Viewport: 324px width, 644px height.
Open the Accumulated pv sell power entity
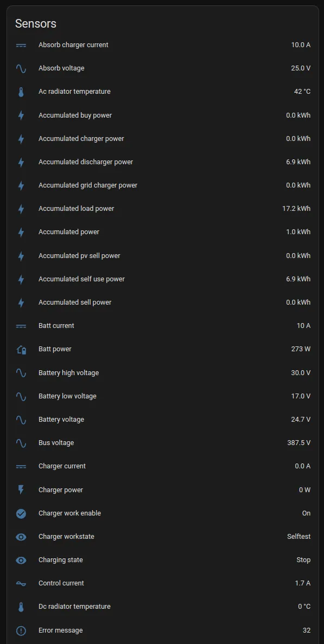tap(163, 255)
